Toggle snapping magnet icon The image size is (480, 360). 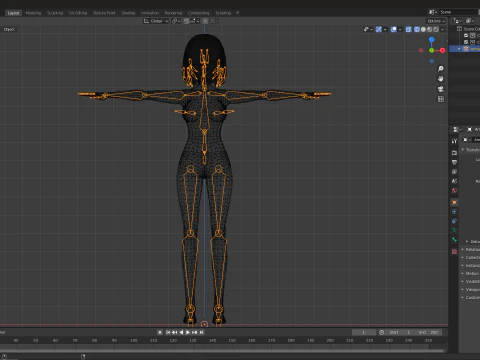tap(186, 21)
